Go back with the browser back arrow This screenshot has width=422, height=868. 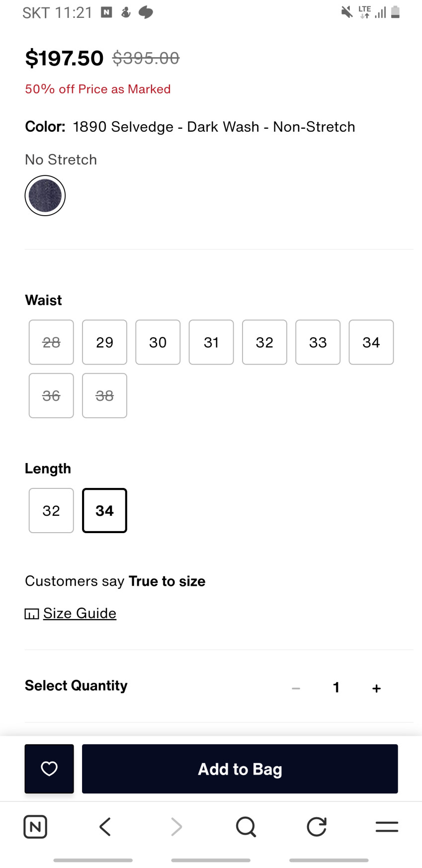(x=105, y=827)
